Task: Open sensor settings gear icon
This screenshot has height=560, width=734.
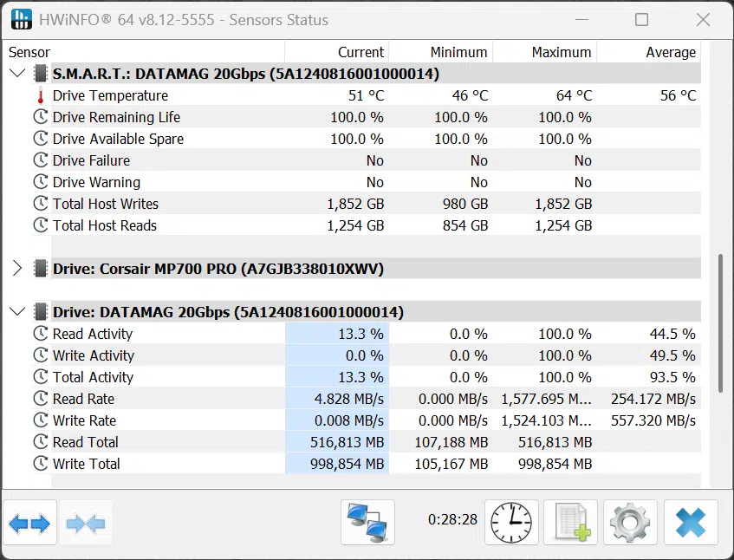Action: 630,523
